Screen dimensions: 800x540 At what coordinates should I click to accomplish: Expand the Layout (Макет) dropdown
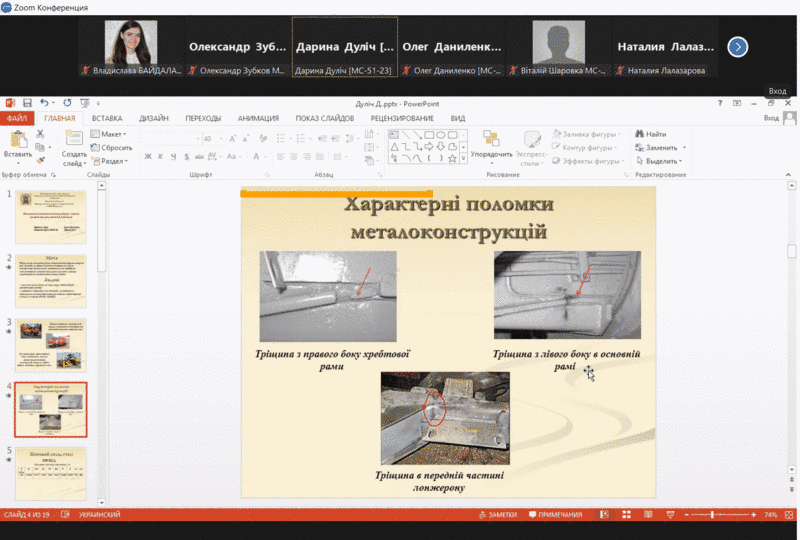click(110, 134)
